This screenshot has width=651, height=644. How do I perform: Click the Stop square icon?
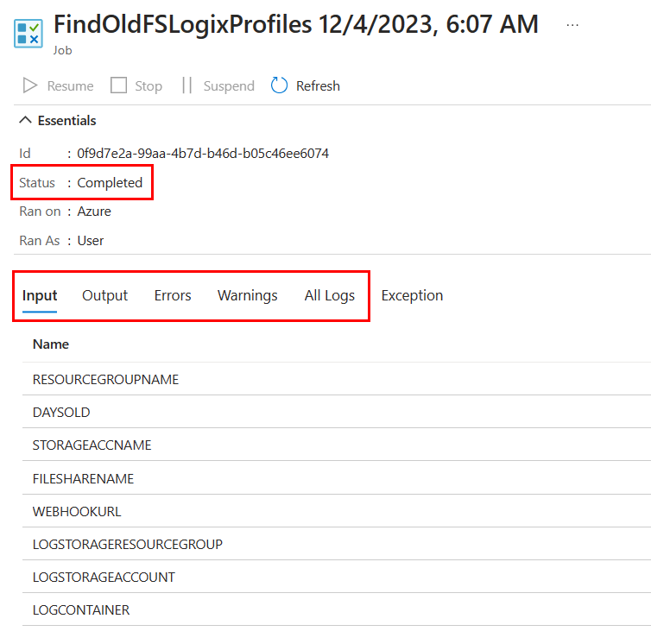[x=119, y=85]
